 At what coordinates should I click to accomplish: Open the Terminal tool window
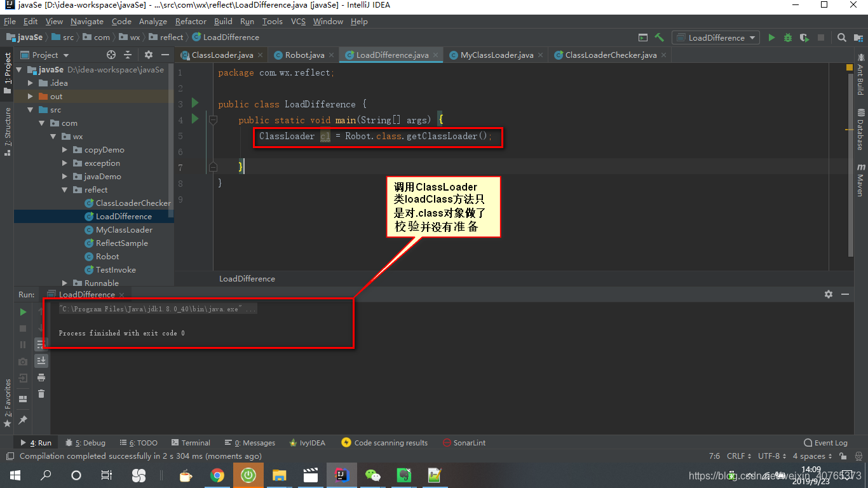click(x=190, y=443)
